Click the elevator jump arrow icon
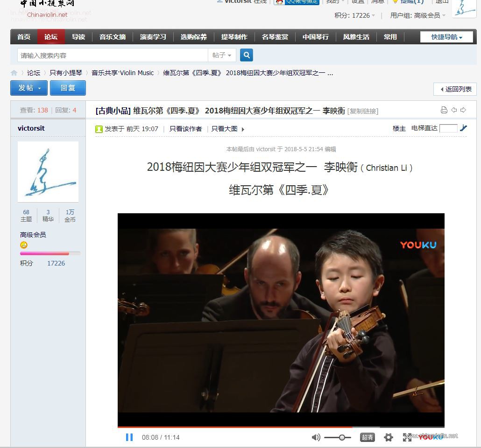The width and height of the screenshot is (481, 448). pyautogui.click(x=464, y=128)
